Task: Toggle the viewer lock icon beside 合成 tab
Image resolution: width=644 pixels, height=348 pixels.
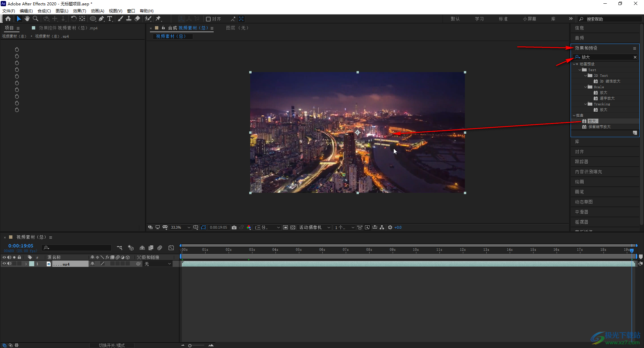Action: coord(163,28)
